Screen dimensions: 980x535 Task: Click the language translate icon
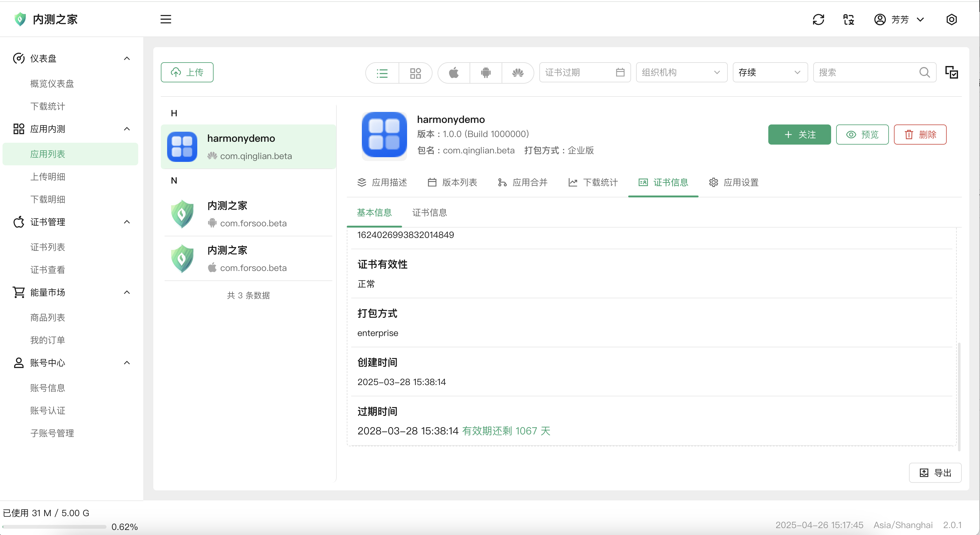point(848,19)
